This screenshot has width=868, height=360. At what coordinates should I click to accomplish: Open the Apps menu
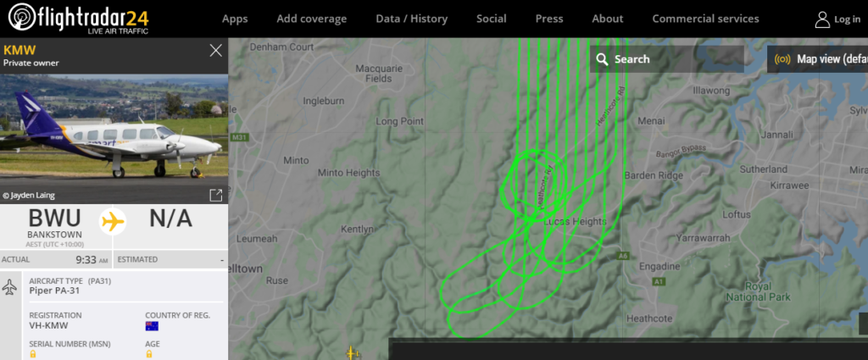tap(235, 19)
